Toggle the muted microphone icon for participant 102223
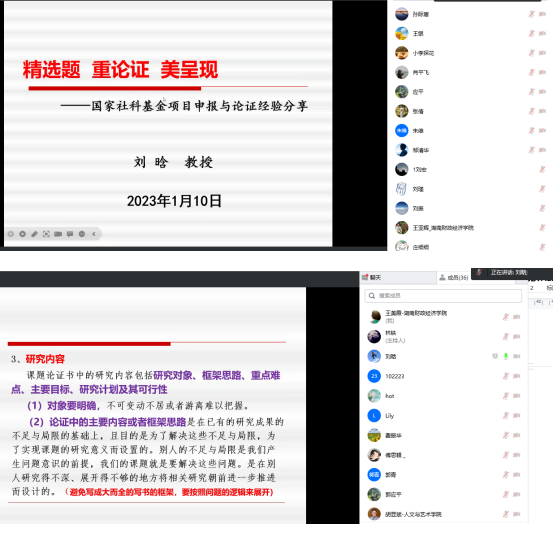Screen dimensions: 557x534 [x=506, y=376]
